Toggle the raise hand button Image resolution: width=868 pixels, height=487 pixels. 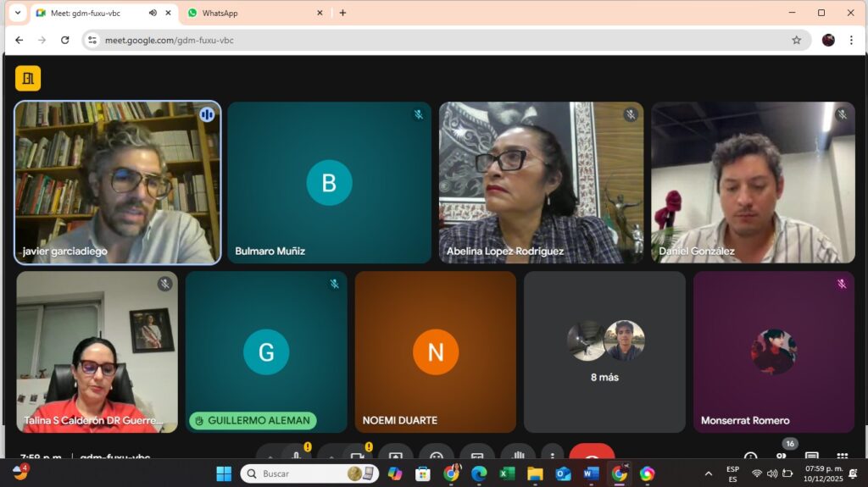click(517, 456)
